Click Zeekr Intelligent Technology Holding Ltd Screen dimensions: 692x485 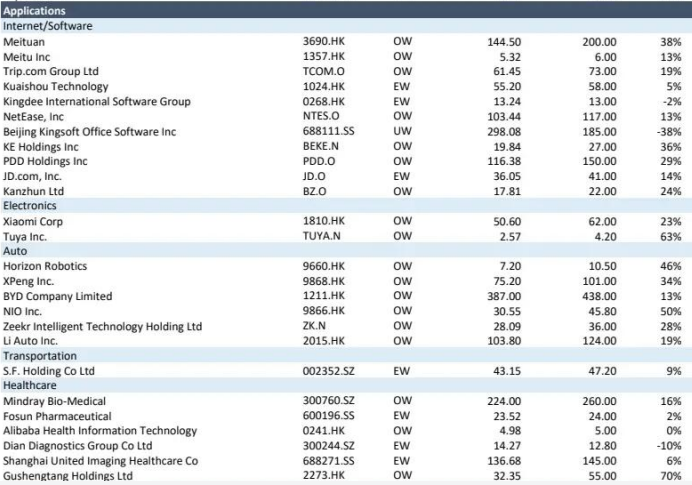click(102, 327)
